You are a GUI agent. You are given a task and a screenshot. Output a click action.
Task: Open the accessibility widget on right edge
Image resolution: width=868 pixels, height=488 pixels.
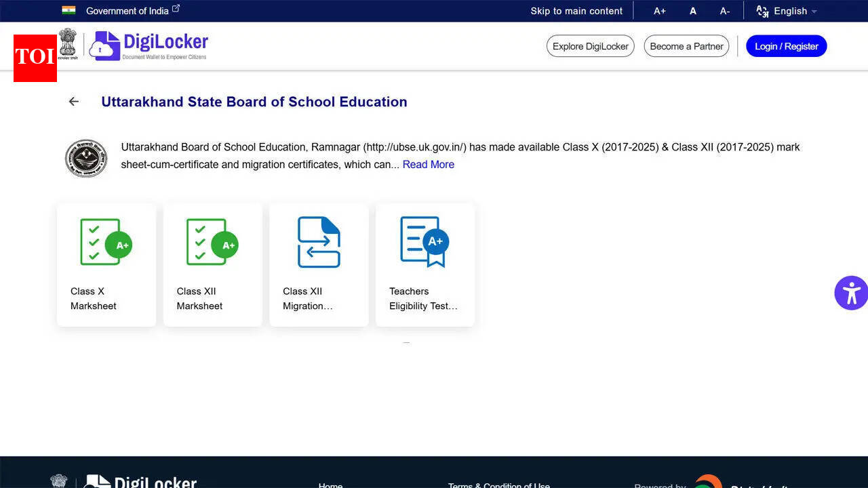click(853, 293)
